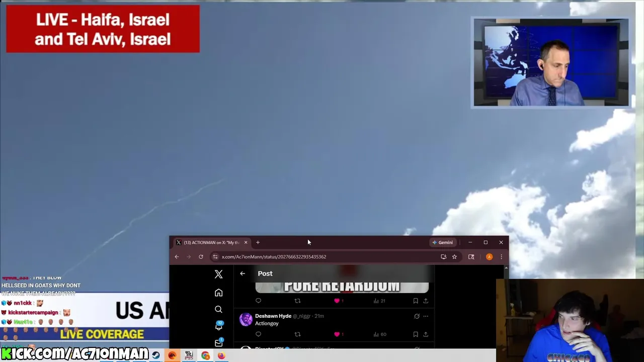
Task: Open the EA app from the taskbar
Action: click(x=172, y=355)
